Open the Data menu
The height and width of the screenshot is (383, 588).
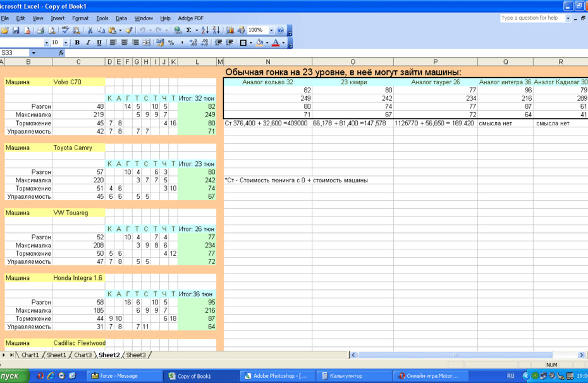[x=121, y=18]
